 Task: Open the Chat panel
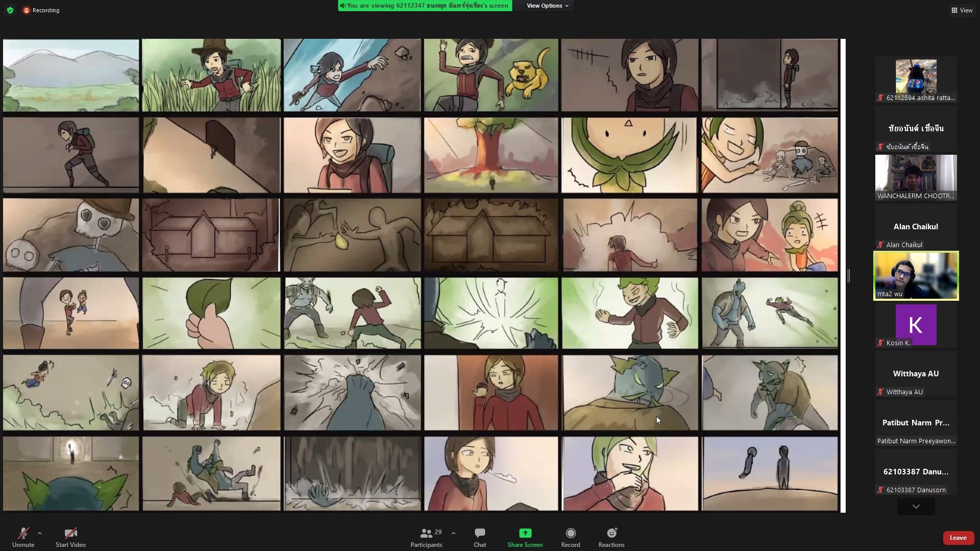(480, 537)
